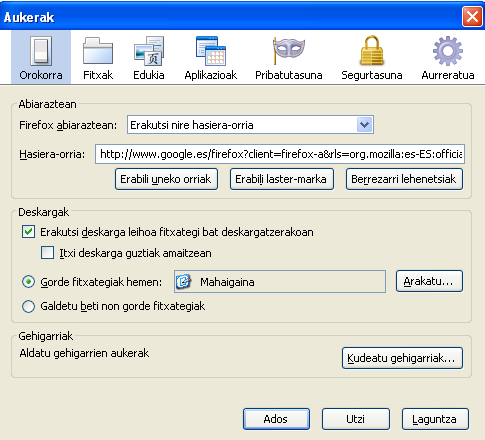Viewport: 485px width, 440px height.
Task: Click Erabili laster-marka button
Action: click(x=282, y=179)
